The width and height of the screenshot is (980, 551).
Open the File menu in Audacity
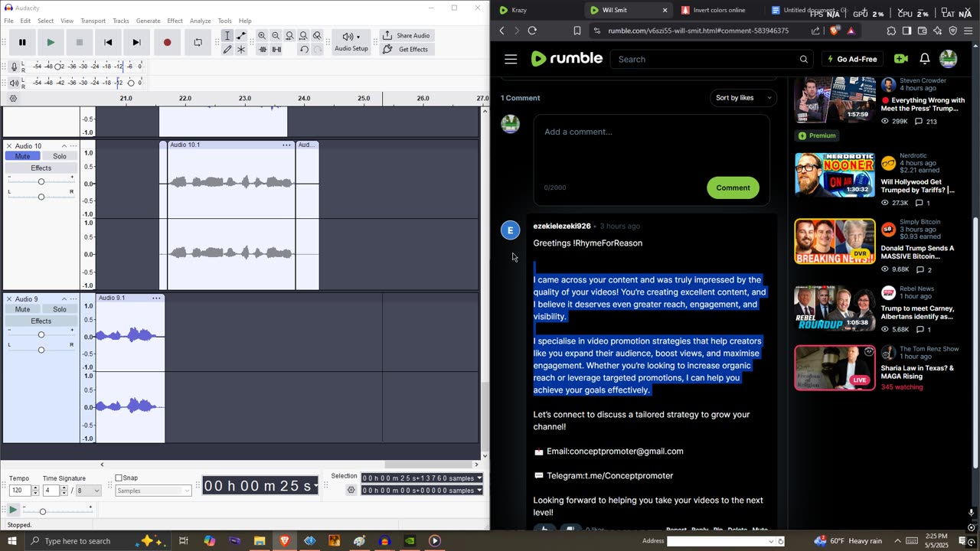click(x=8, y=21)
